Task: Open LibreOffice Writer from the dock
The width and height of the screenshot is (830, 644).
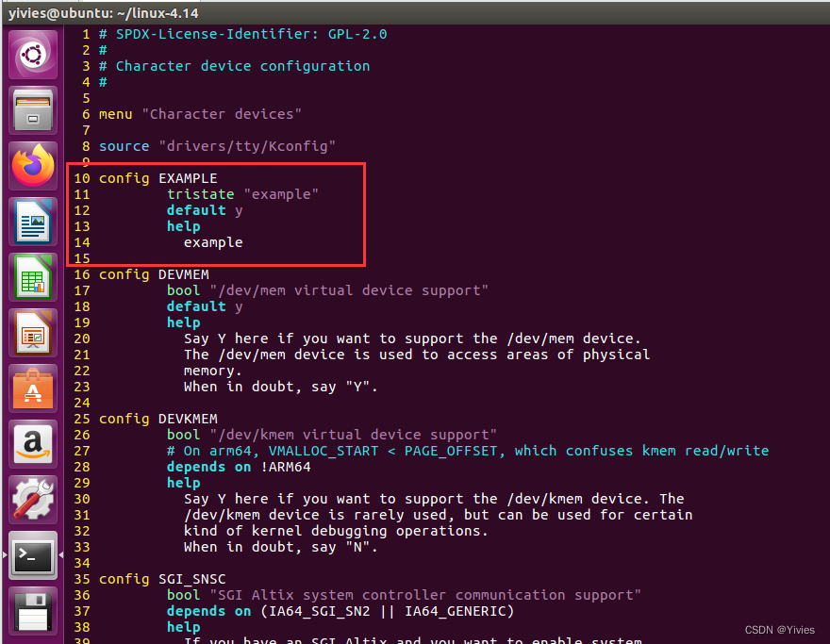Action: coord(33,222)
